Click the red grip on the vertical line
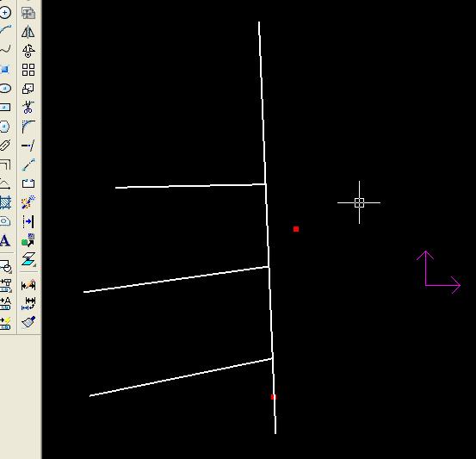This screenshot has height=459, width=476. coord(273,397)
